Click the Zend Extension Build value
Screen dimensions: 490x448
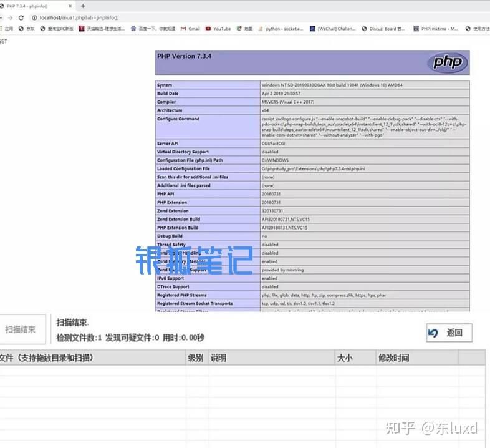click(x=286, y=219)
